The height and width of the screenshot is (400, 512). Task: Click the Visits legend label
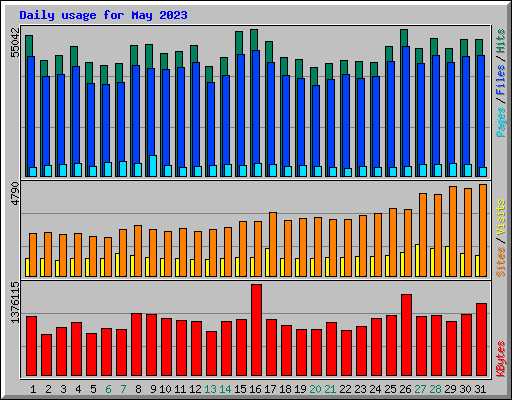click(501, 218)
